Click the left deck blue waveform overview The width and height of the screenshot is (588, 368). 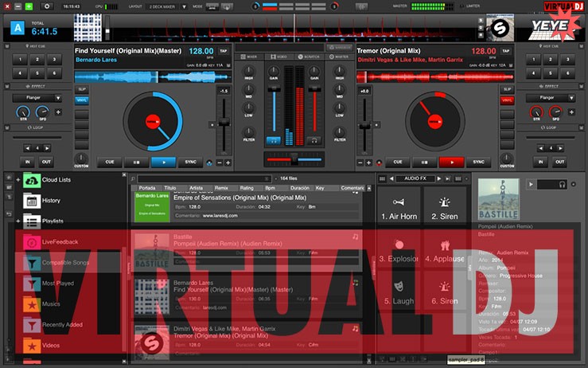coord(153,77)
